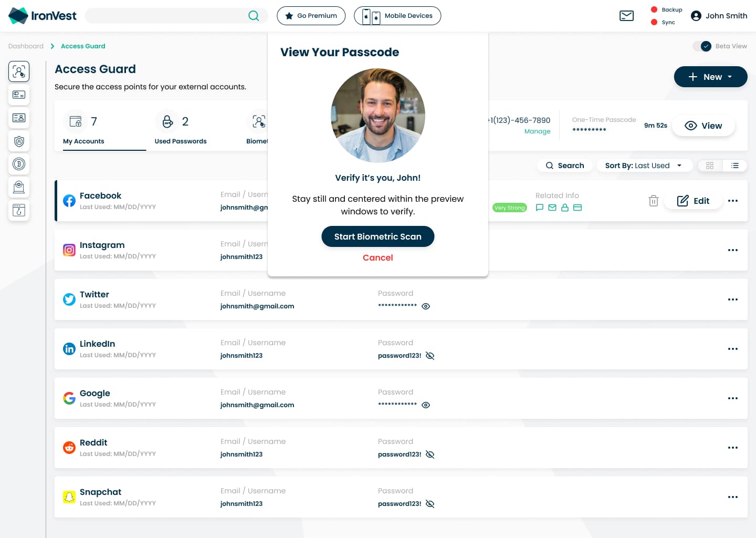Image resolution: width=756 pixels, height=538 pixels.
Task: Click the Facebook related info email icon
Action: click(552, 208)
